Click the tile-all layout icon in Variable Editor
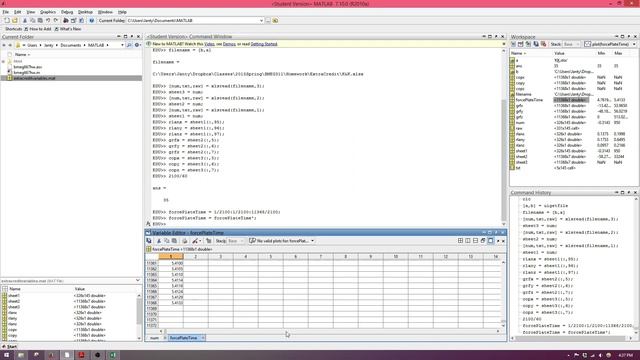This screenshot has width=640, height=360. pyautogui.click(x=460, y=241)
